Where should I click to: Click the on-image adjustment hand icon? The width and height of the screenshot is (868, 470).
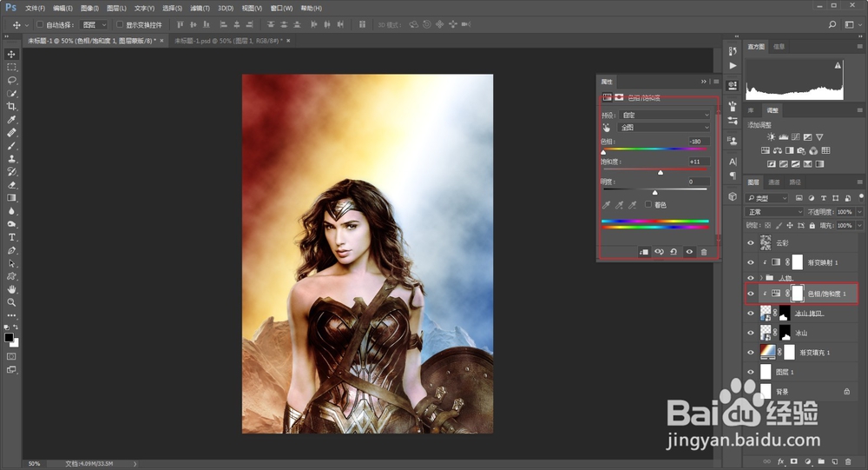(x=607, y=128)
